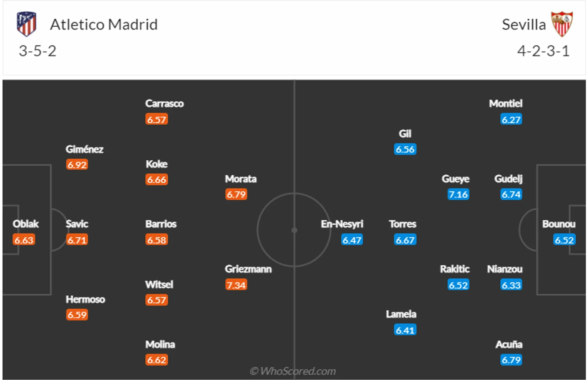This screenshot has height=380, width=588.
Task: Click the Atletico Madrid club crest
Action: [27, 24]
